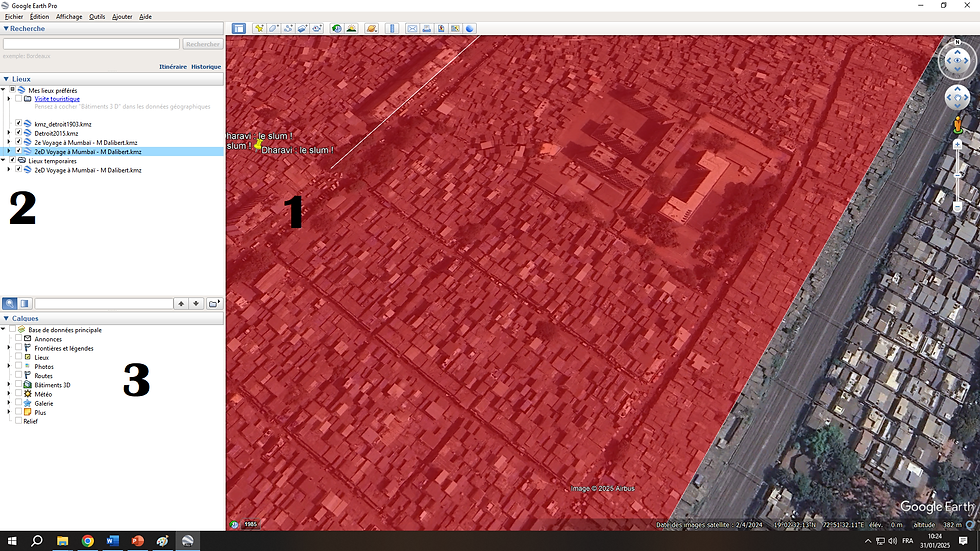
Task: Click the 1985 historical imagery button
Action: (251, 524)
